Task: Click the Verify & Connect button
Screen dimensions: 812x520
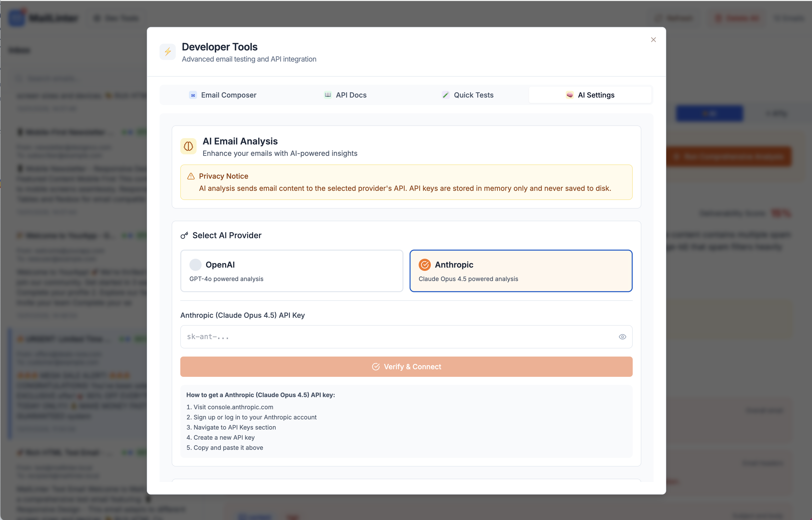Action: [406, 367]
